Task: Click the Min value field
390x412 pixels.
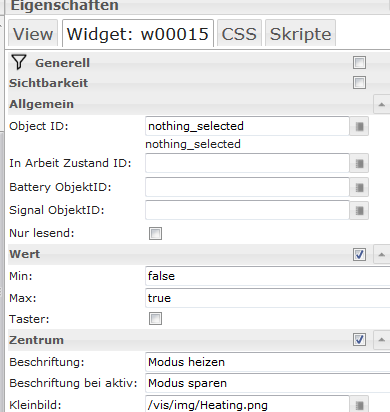Action: [267, 276]
